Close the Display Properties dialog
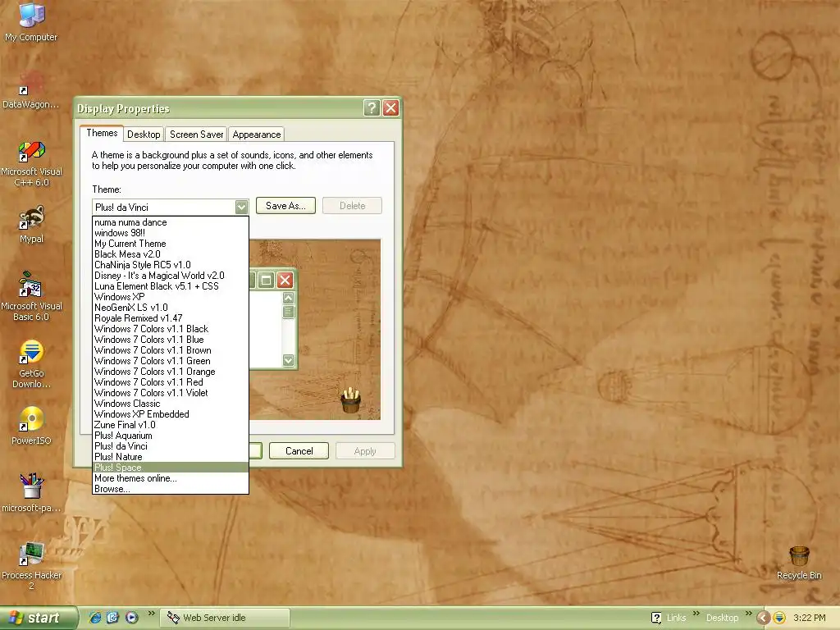The image size is (840, 630). click(x=391, y=108)
